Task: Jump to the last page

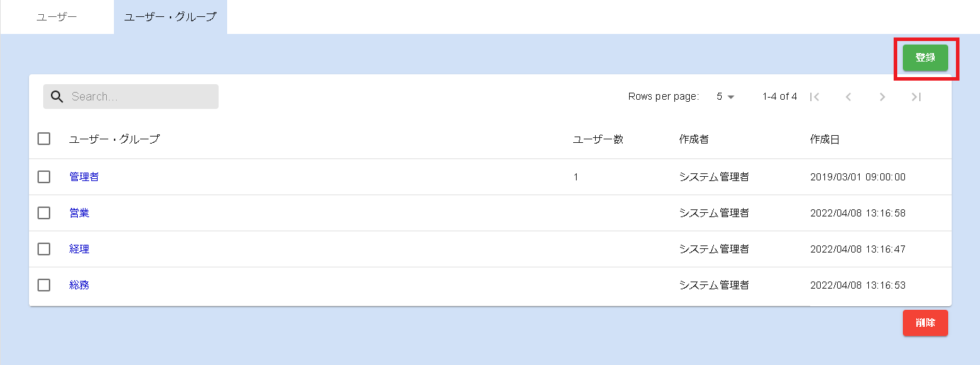Action: pyautogui.click(x=916, y=97)
